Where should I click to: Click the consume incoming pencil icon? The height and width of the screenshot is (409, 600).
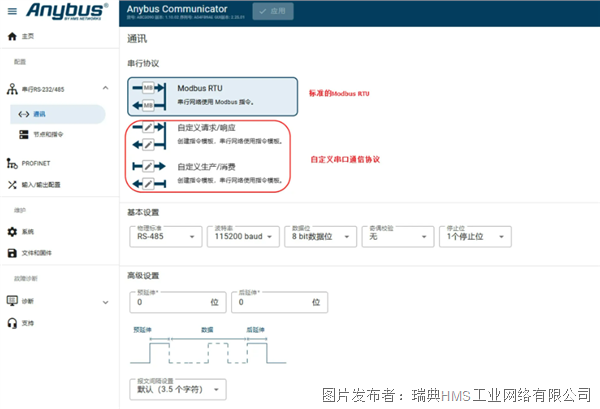(x=148, y=184)
